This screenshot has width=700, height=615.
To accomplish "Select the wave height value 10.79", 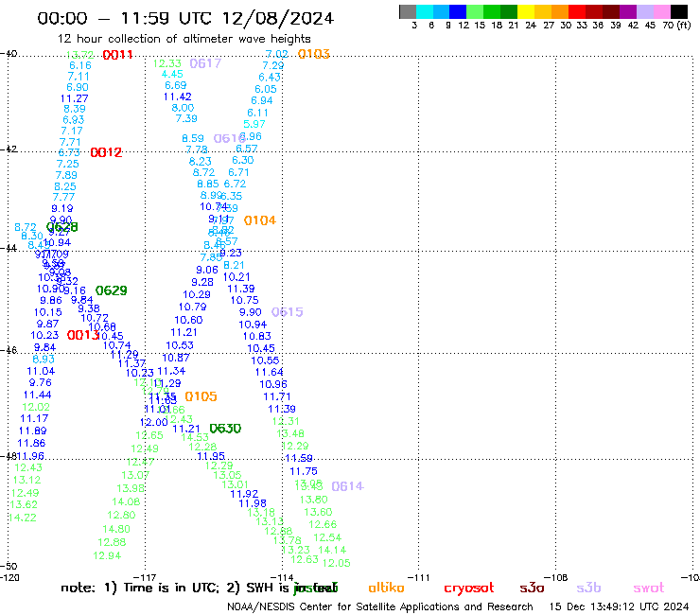I will 192,307.
